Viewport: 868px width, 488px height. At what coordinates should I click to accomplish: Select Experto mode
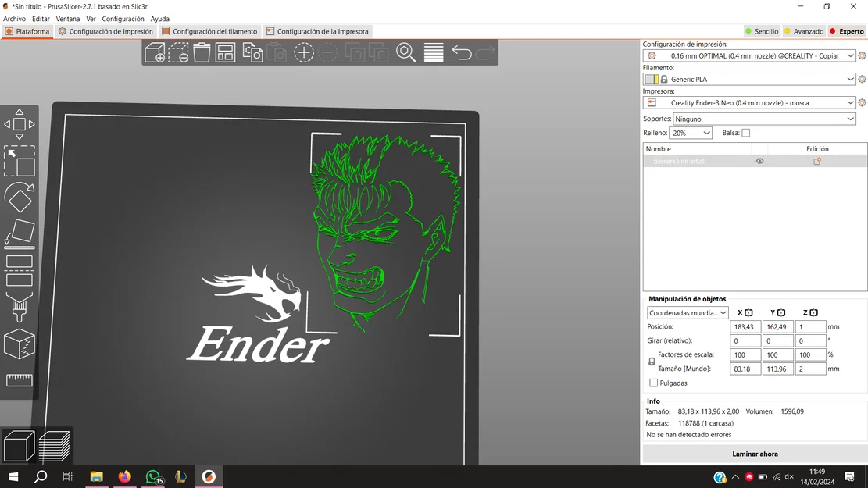pos(846,31)
